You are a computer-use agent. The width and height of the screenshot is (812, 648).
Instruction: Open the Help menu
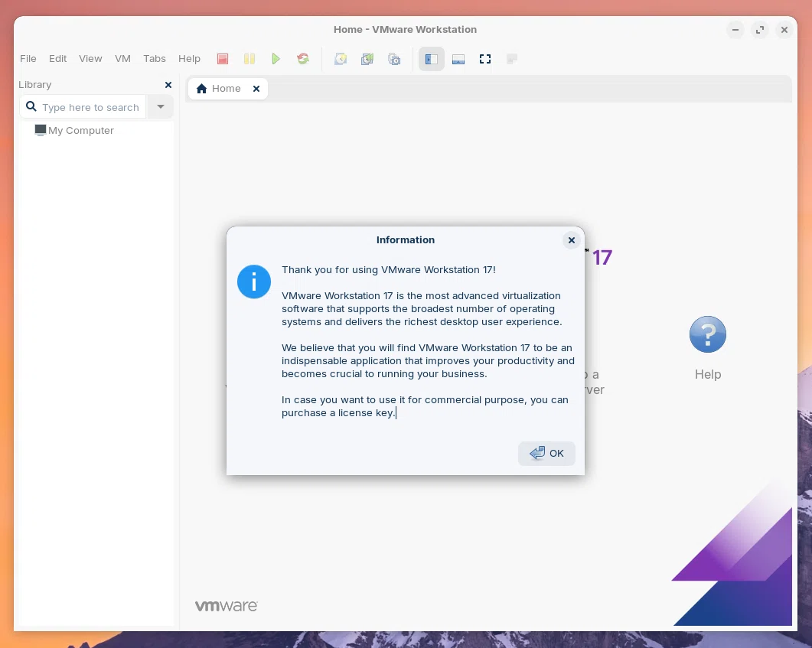(x=189, y=58)
